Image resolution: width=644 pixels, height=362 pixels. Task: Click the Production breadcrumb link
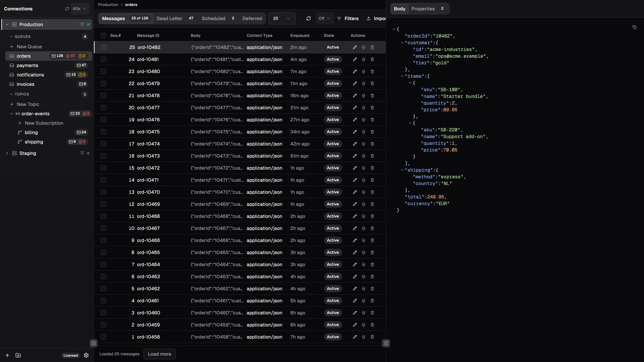click(x=108, y=5)
